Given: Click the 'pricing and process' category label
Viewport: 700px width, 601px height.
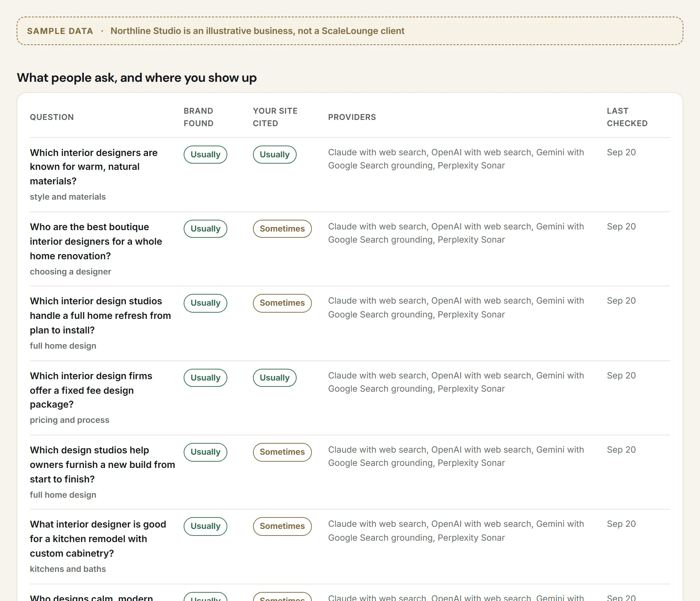Looking at the screenshot, I should pyautogui.click(x=69, y=420).
